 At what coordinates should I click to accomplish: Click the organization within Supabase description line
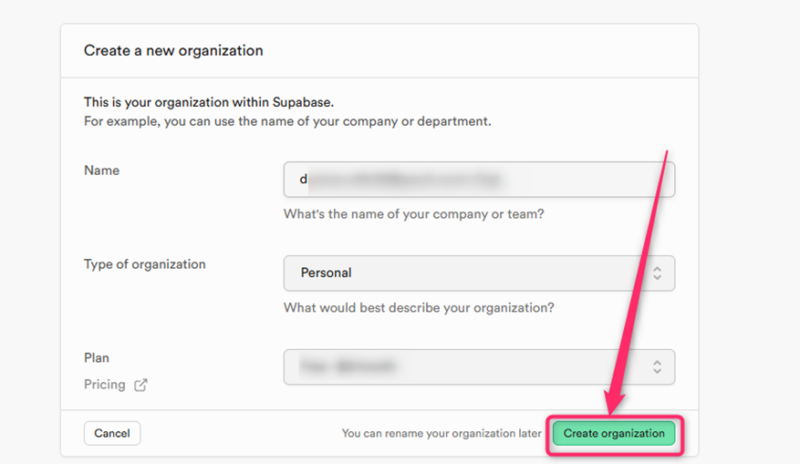click(209, 102)
